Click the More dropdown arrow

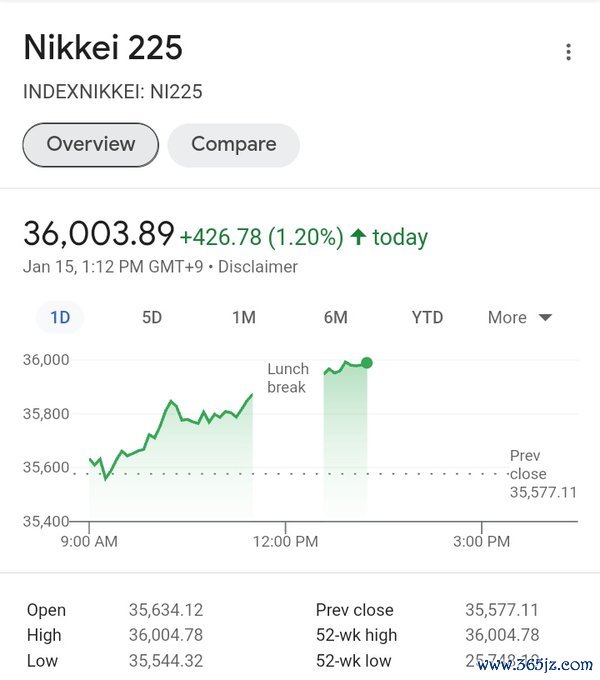[x=545, y=317]
